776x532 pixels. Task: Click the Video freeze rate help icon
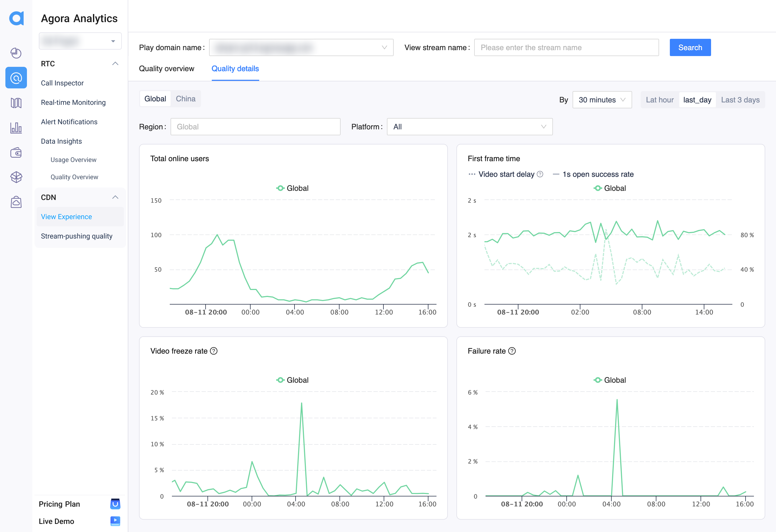point(214,351)
